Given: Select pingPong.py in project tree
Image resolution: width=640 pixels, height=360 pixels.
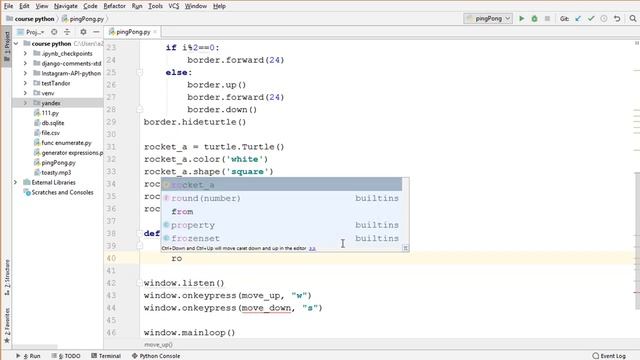Looking at the screenshot, I should point(58,162).
